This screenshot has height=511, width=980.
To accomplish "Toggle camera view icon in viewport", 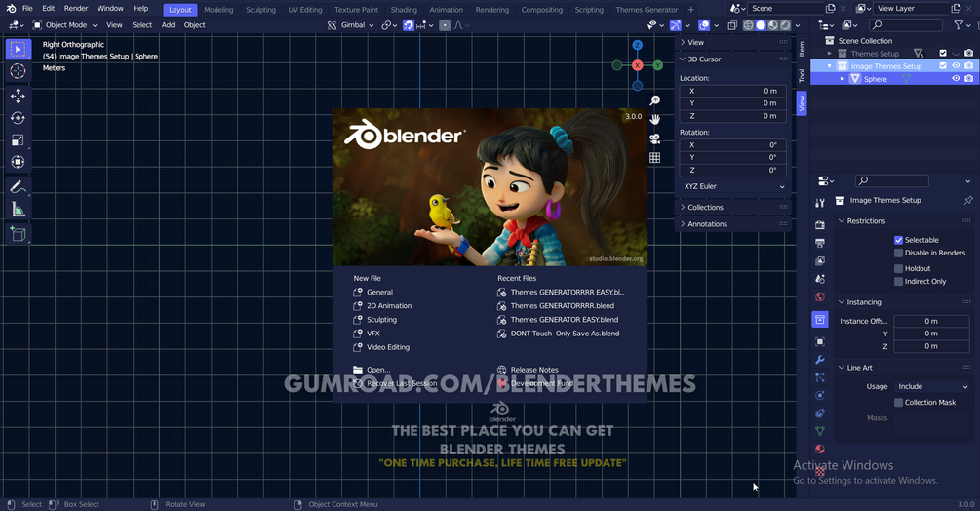I will (x=654, y=138).
